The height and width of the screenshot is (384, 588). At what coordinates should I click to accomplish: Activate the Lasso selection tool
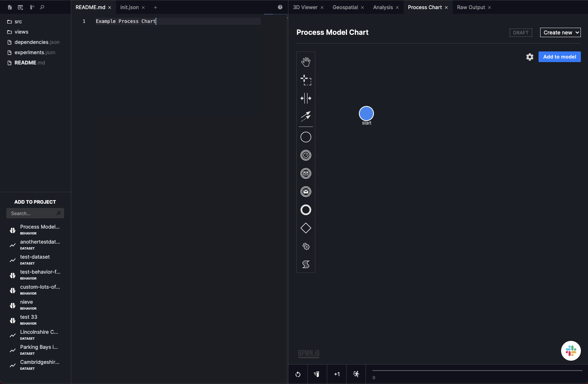306,80
